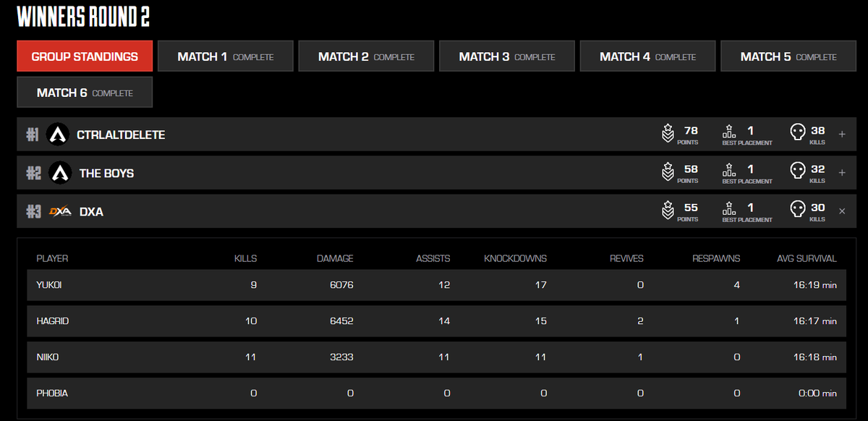This screenshot has height=421, width=868.
Task: Click the 32 kills value for THE BOYS
Action: click(818, 169)
